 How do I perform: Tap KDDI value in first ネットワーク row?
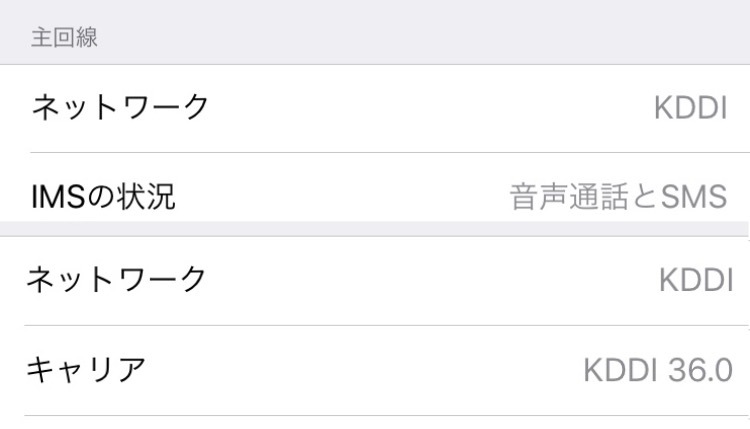pos(691,107)
